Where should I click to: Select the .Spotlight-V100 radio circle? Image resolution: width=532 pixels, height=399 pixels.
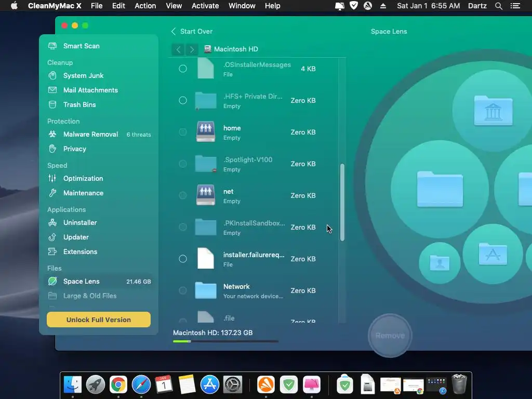(x=183, y=164)
